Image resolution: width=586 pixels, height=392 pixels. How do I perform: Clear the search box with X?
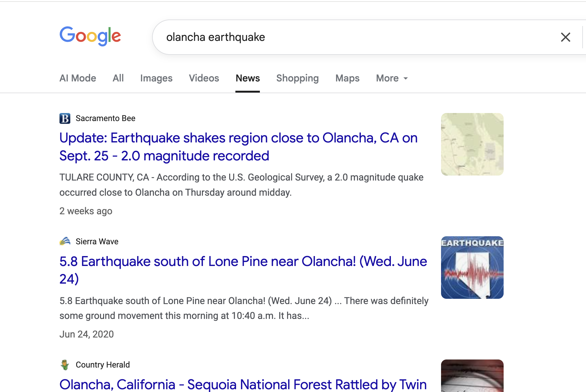pos(565,37)
